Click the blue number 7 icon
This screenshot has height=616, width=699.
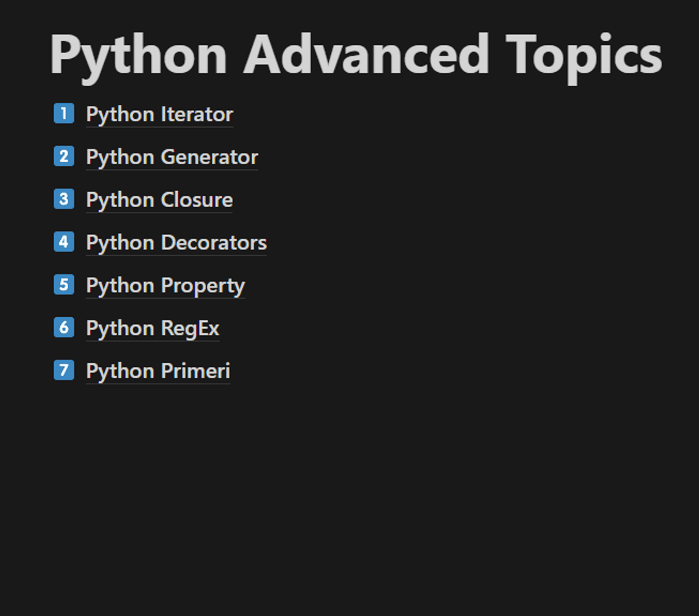coord(64,370)
